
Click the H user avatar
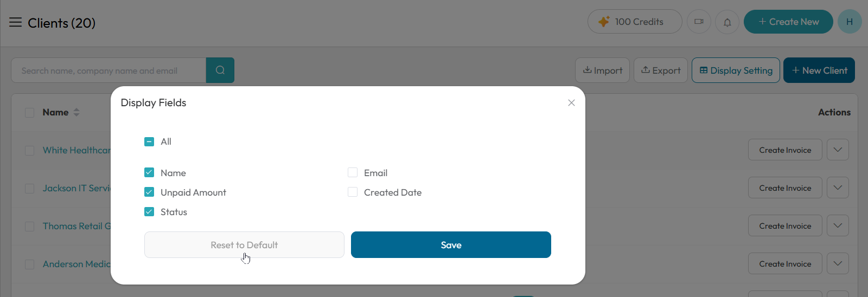[x=850, y=22]
